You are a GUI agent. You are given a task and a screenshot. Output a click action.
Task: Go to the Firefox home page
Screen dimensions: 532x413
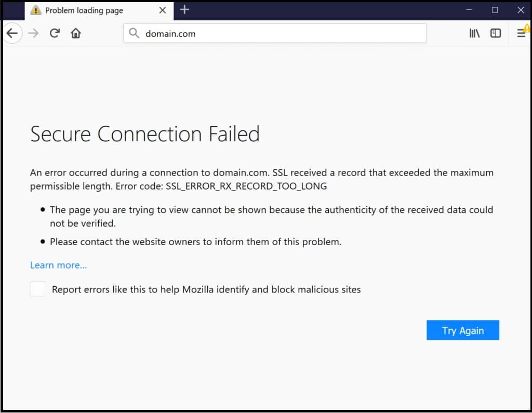75,33
